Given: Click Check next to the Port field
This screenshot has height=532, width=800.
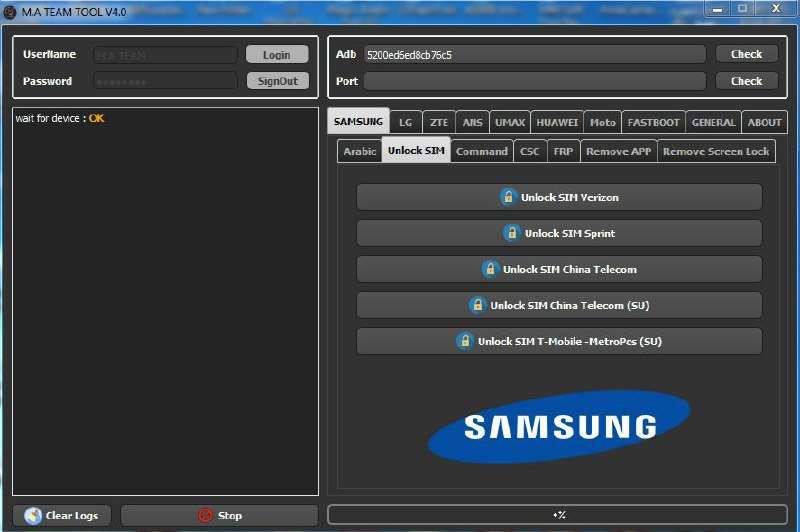Looking at the screenshot, I should click(746, 81).
